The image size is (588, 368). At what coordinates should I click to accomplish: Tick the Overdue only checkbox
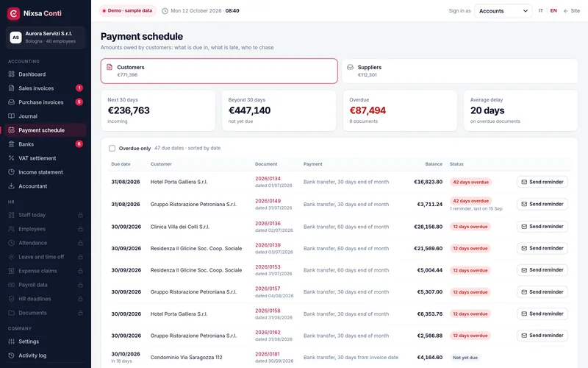(x=112, y=149)
